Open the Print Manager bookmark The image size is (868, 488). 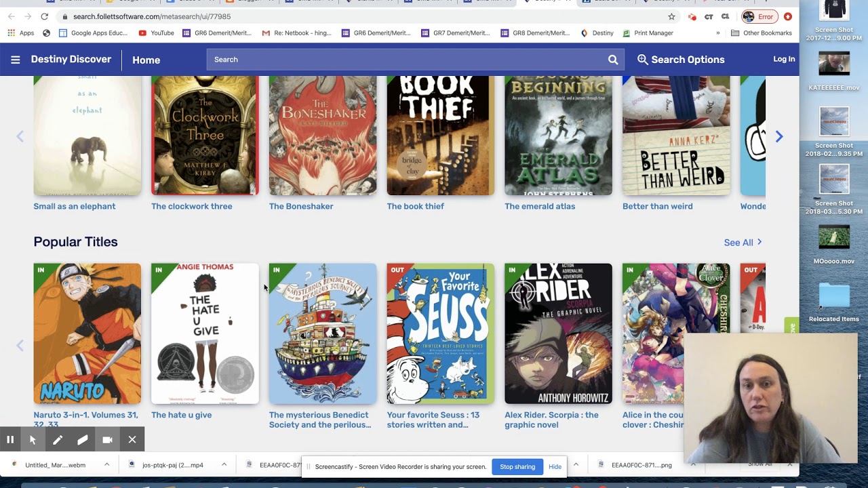point(648,33)
